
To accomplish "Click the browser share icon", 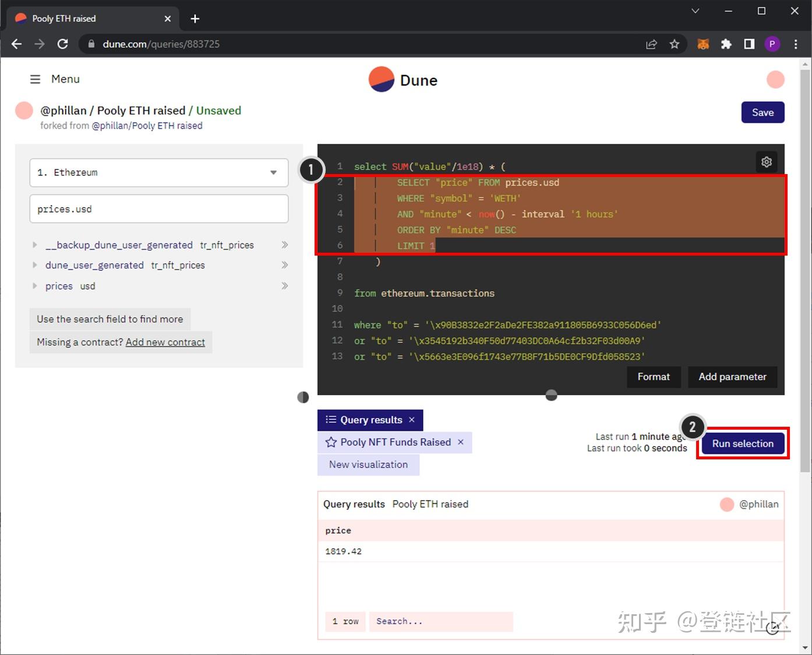I will (651, 44).
